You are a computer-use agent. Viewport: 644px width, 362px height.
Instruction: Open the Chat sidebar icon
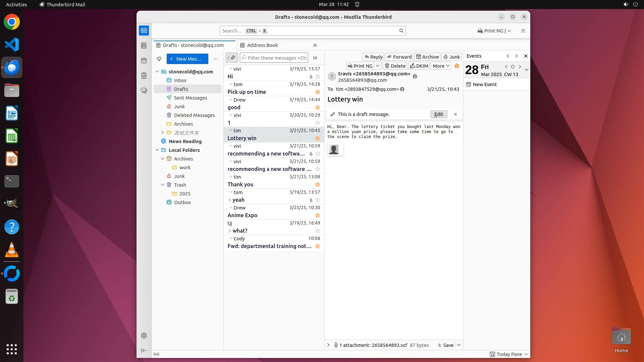[144, 91]
